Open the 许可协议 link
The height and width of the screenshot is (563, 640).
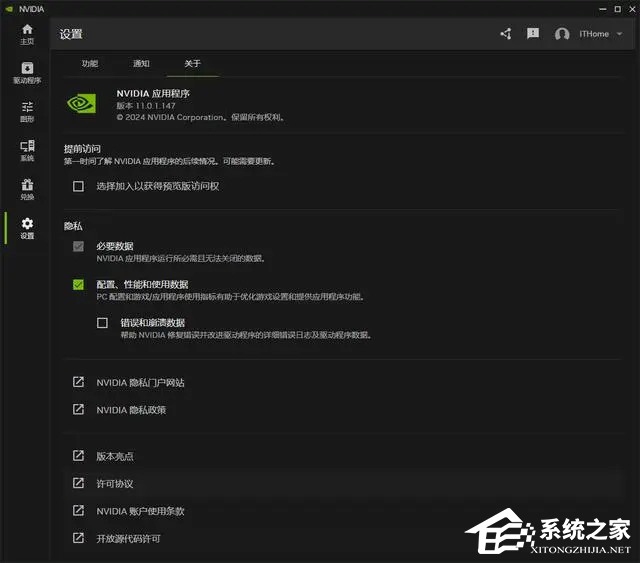[115, 484]
